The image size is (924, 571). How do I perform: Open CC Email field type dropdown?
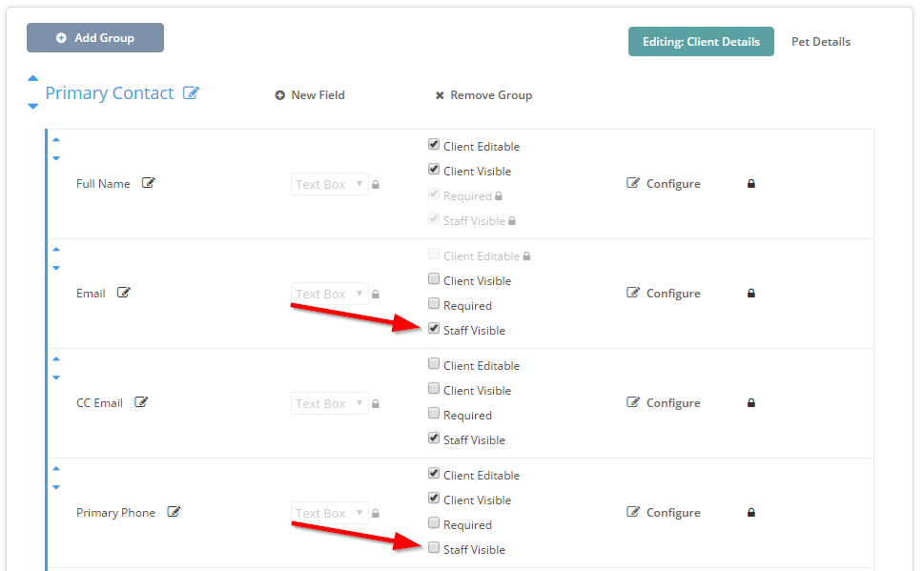[329, 403]
